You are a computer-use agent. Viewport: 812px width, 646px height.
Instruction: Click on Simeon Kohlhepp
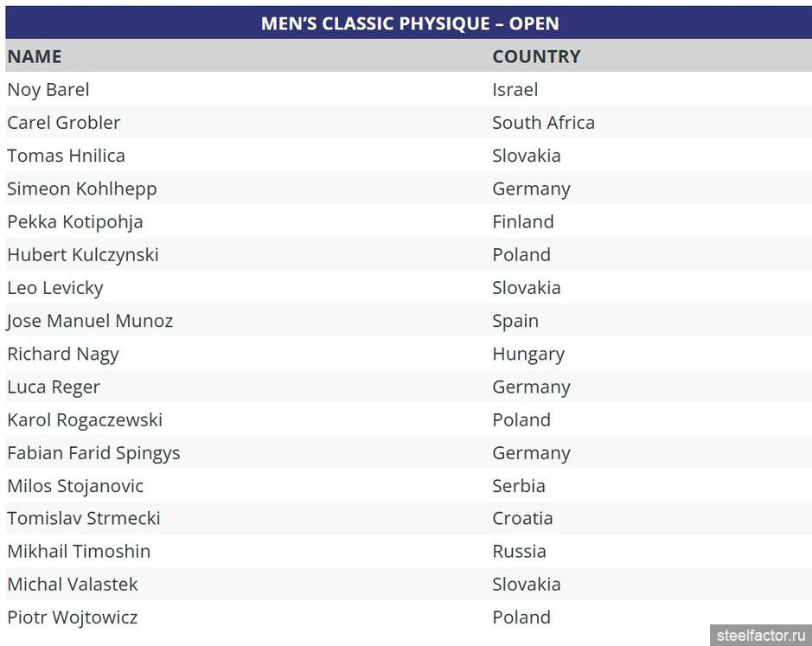(x=82, y=189)
